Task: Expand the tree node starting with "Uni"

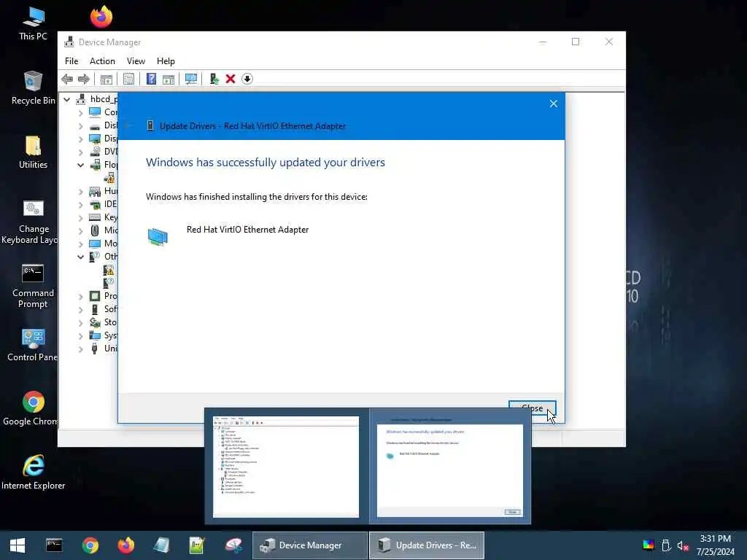Action: 80,349
